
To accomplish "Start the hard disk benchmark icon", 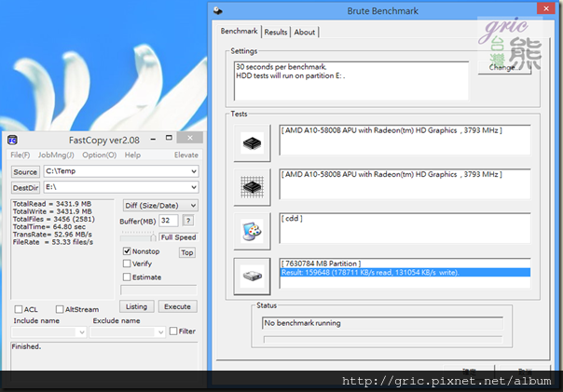I will click(x=252, y=276).
